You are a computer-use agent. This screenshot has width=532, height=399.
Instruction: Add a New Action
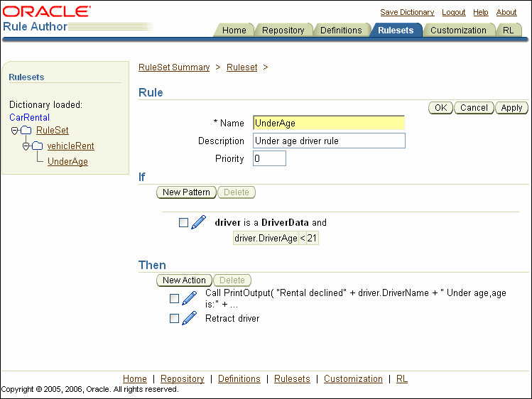(x=184, y=280)
